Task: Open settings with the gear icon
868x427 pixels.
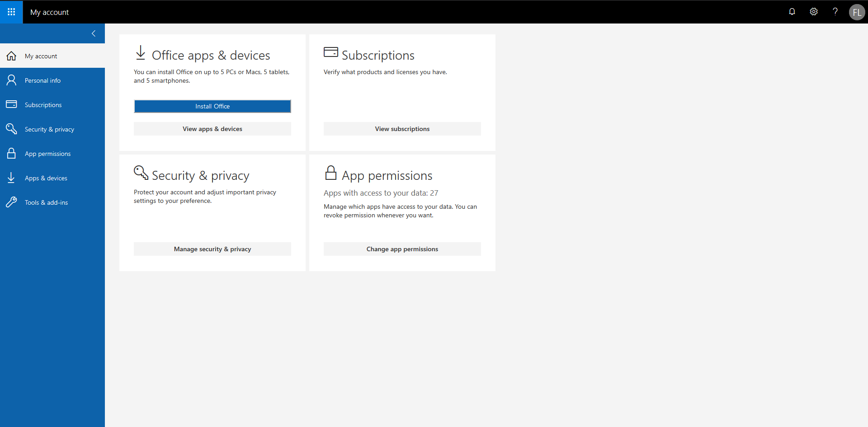Action: [813, 12]
